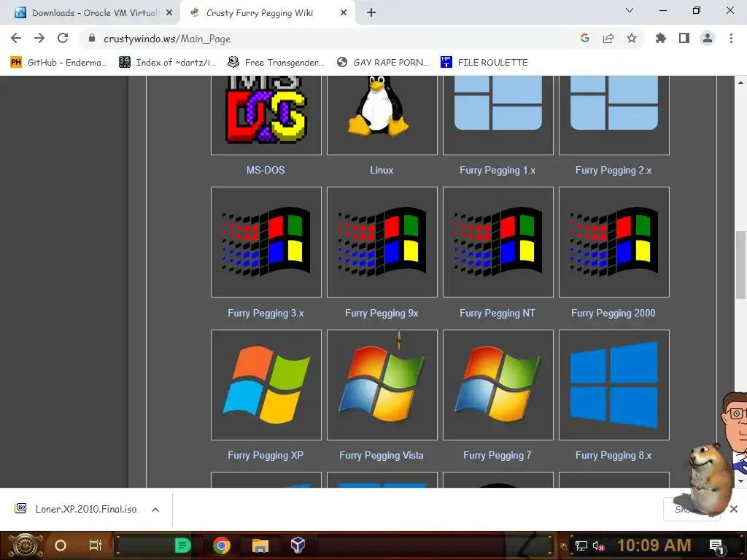Open Chrome from the taskbar
The height and width of the screenshot is (560, 747).
222,545
